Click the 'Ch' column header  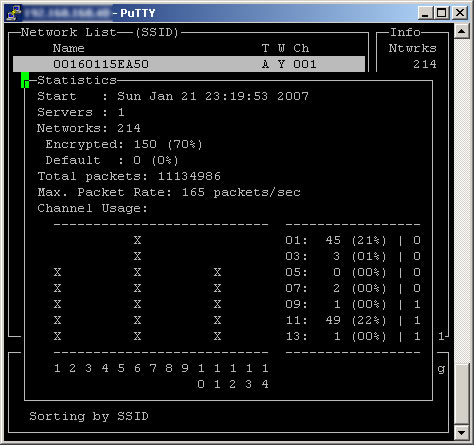[301, 48]
